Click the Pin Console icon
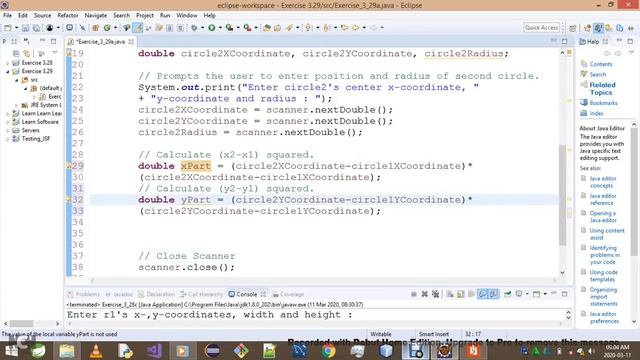The width and height of the screenshot is (640, 360). tap(507, 294)
